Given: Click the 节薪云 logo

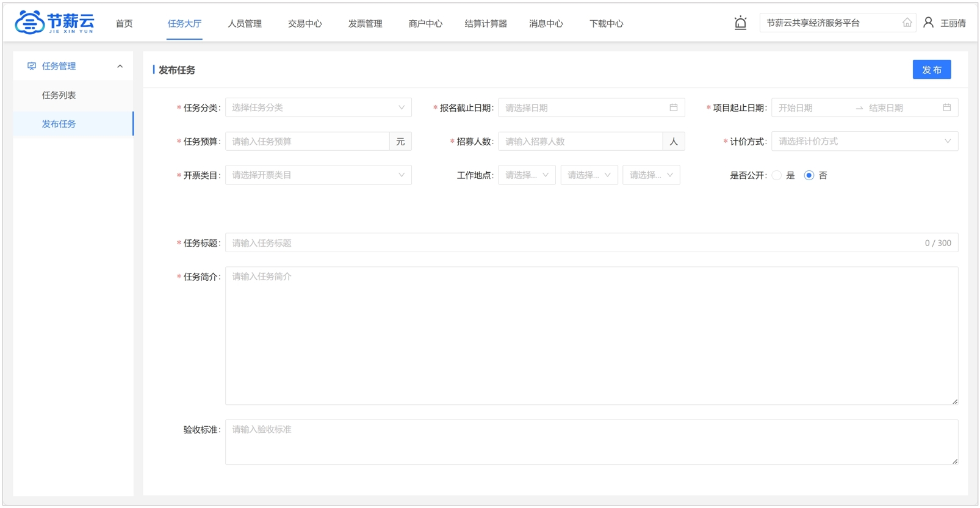Looking at the screenshot, I should [55, 23].
